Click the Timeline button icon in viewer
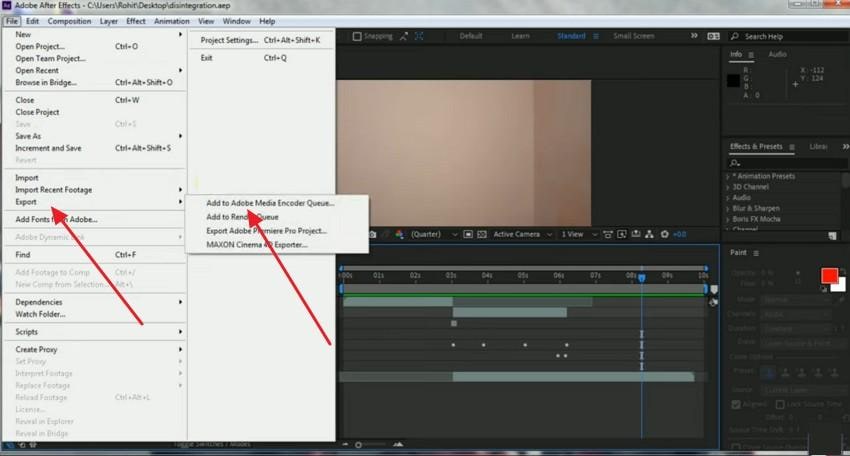Screen dimensions: 850x456 coord(635,234)
